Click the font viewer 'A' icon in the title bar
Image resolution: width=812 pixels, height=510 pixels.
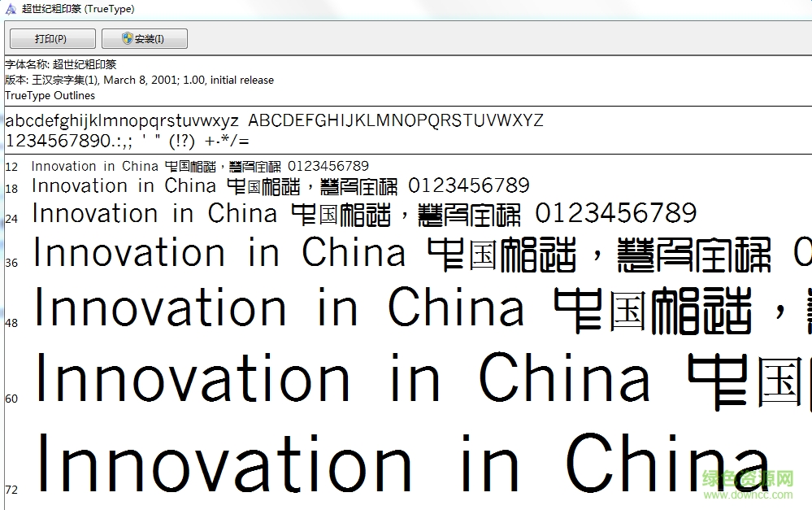pyautogui.click(x=10, y=9)
